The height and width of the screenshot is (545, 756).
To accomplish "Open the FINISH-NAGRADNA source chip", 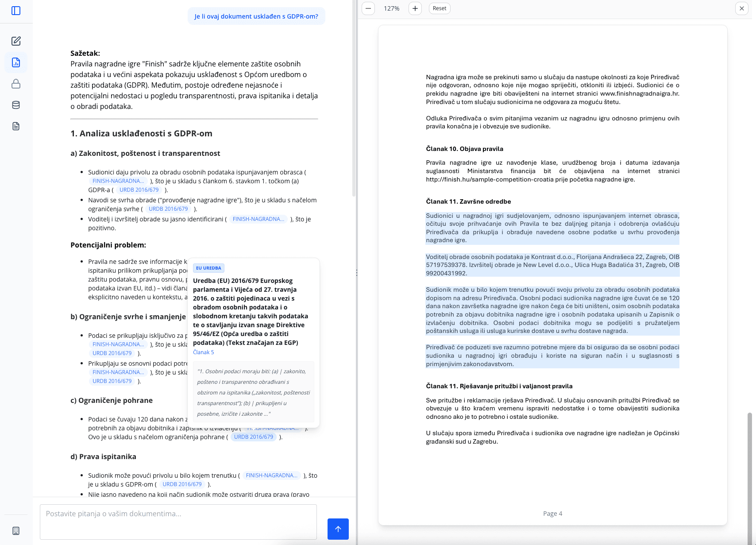I will pyautogui.click(x=118, y=181).
